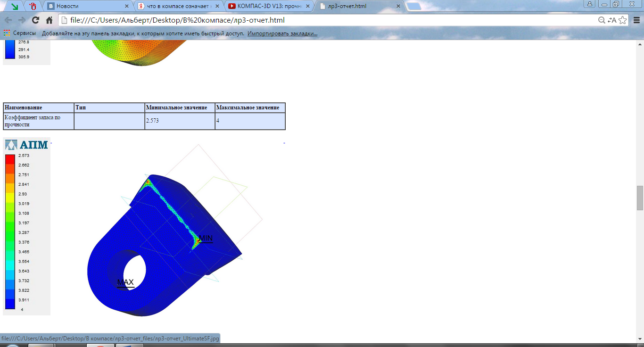Viewport: 644px width, 347px height.
Task: Open a new tab button
Action: [414, 6]
